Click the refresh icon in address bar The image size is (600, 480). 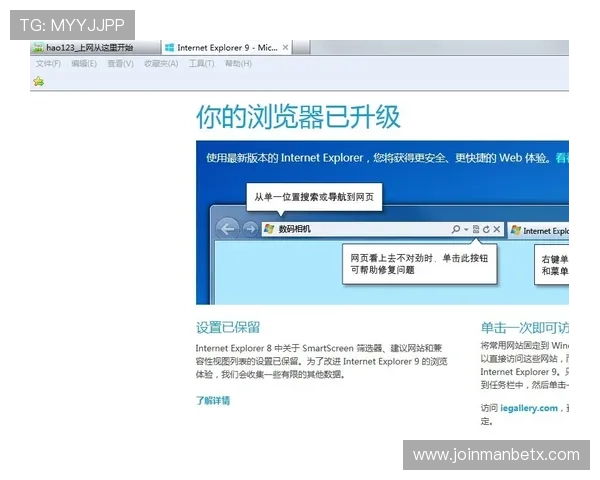pyautogui.click(x=486, y=229)
